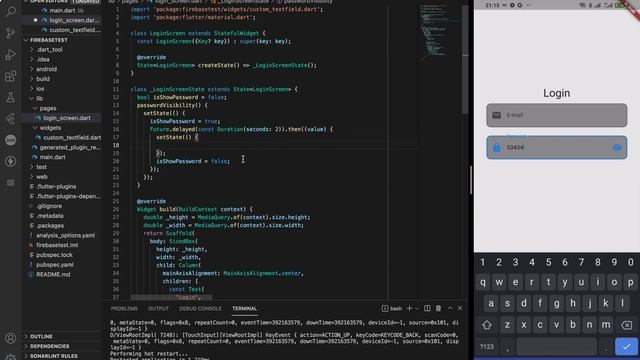Toggle password visibility eye icon in emulator

click(617, 147)
